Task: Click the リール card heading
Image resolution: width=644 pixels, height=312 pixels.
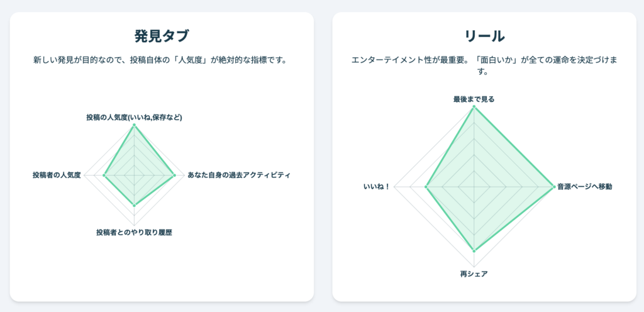Action: coord(484,36)
